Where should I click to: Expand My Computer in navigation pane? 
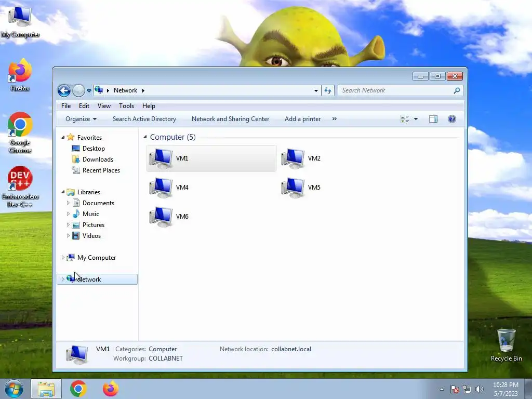[63, 258]
